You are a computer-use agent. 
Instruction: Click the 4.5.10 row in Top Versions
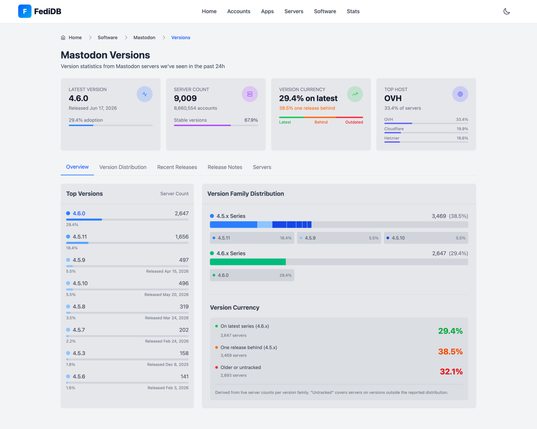127,289
